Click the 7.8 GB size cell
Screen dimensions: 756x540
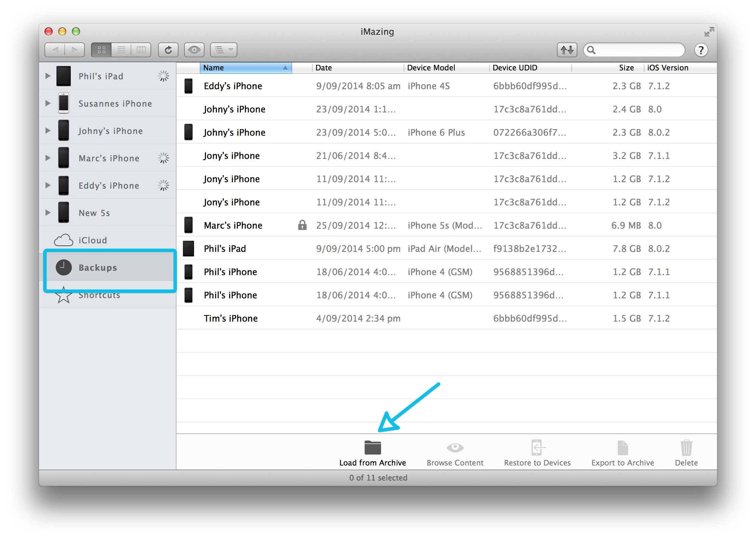tap(626, 249)
